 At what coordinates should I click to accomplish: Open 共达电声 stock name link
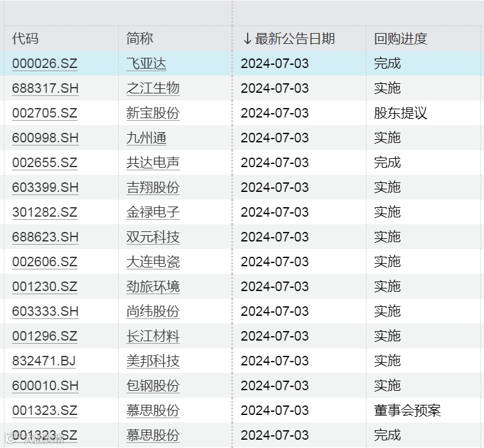[153, 163]
